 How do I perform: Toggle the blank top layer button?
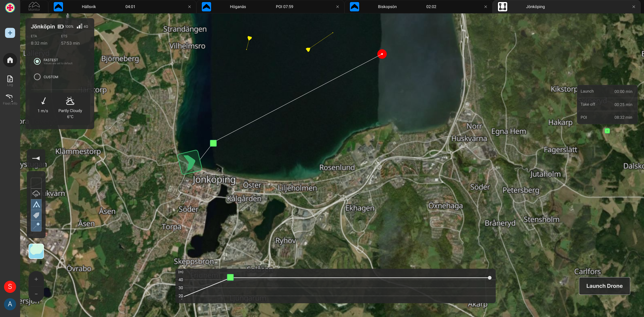pyautogui.click(x=36, y=183)
